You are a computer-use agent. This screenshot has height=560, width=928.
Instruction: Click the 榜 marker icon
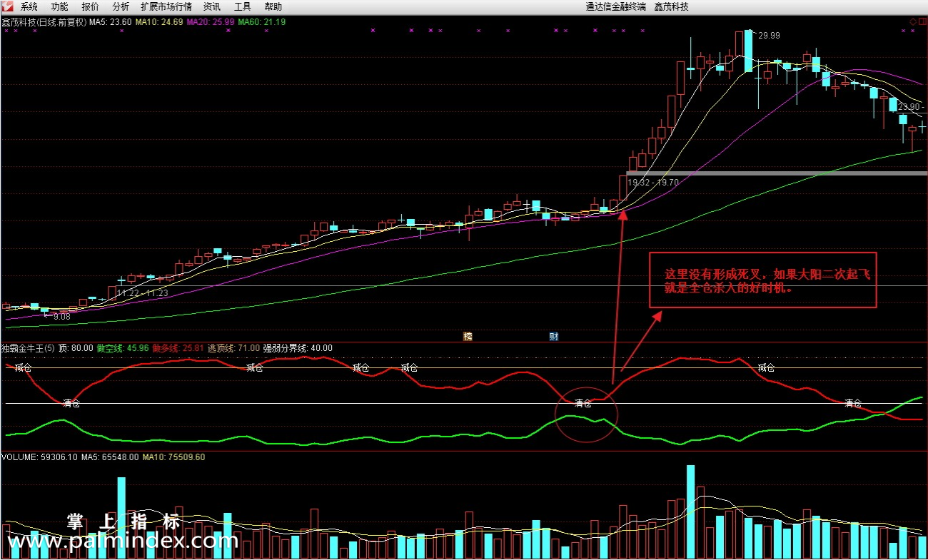point(468,336)
